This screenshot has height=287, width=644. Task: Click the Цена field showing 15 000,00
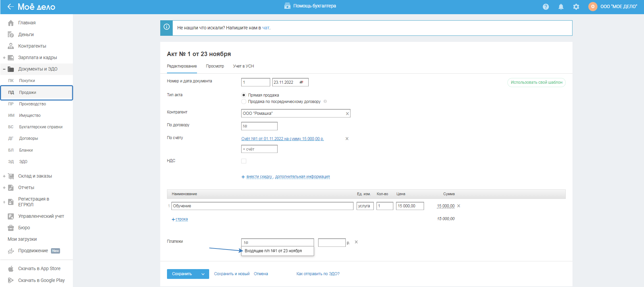tap(410, 206)
